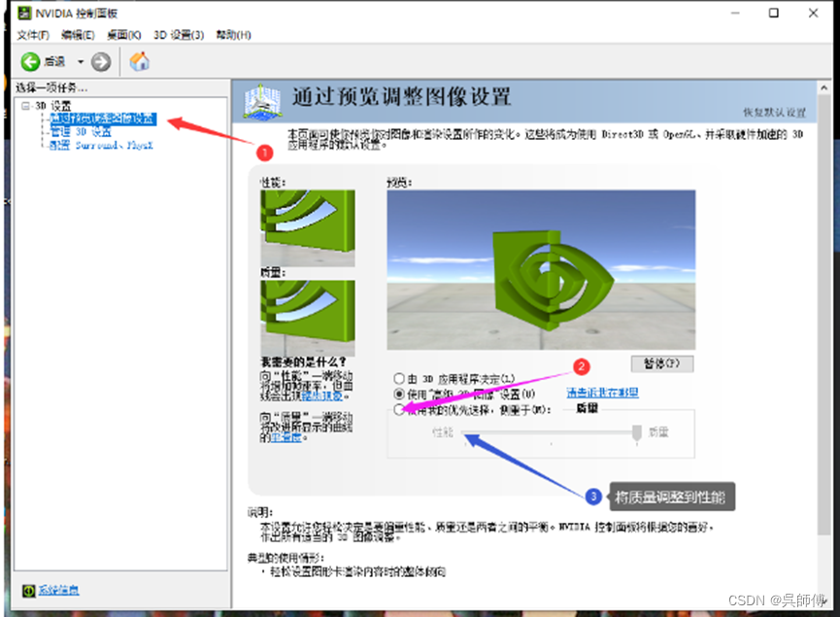Collapse the 3D 设置 tree node
840x617 pixels.
coord(25,106)
